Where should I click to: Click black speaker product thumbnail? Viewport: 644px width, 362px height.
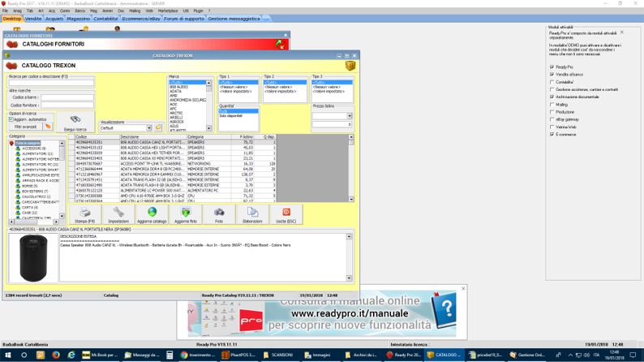[x=33, y=257]
